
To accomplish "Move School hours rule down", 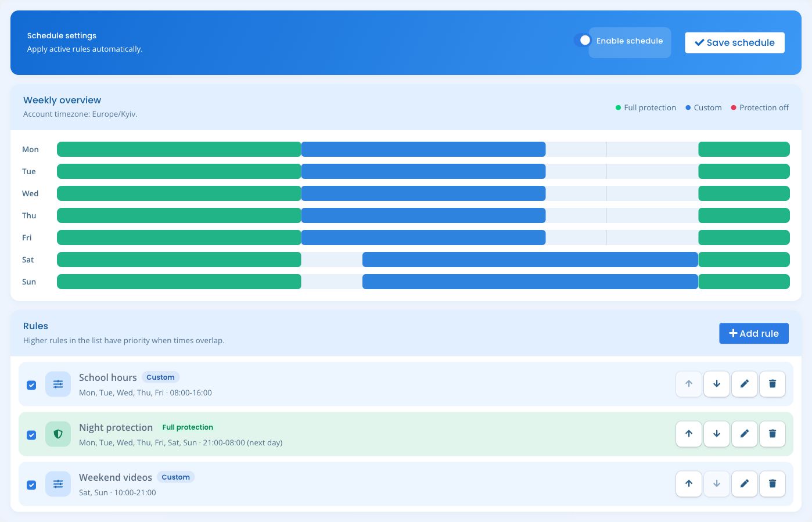I will click(717, 384).
